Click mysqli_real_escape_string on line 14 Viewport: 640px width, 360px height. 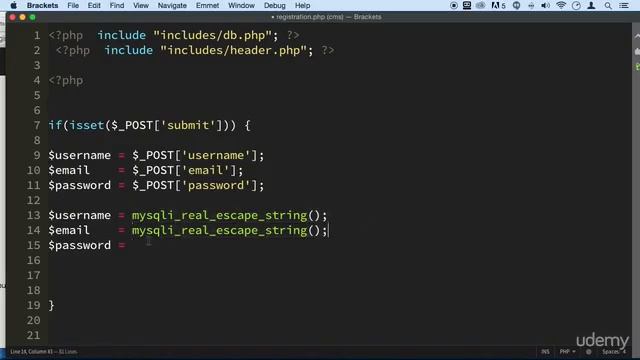[220, 231]
